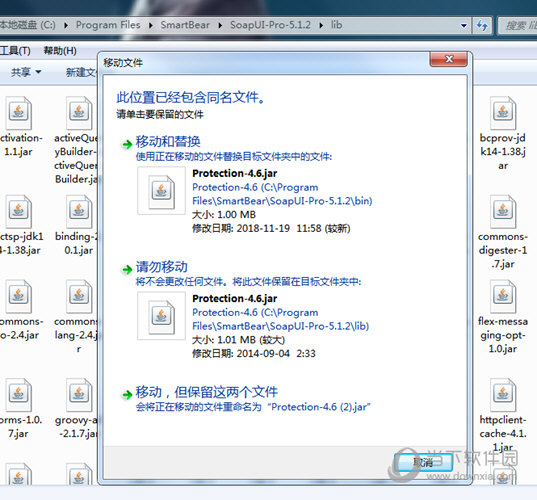Viewport: 537px width, 500px height.
Task: Close the 移动文件 dialog
Action: point(449,60)
